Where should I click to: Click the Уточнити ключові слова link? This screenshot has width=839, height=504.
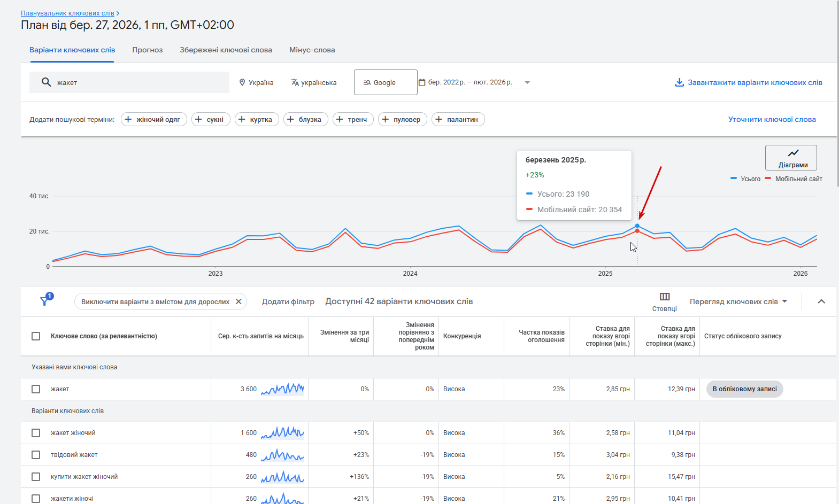click(x=772, y=119)
